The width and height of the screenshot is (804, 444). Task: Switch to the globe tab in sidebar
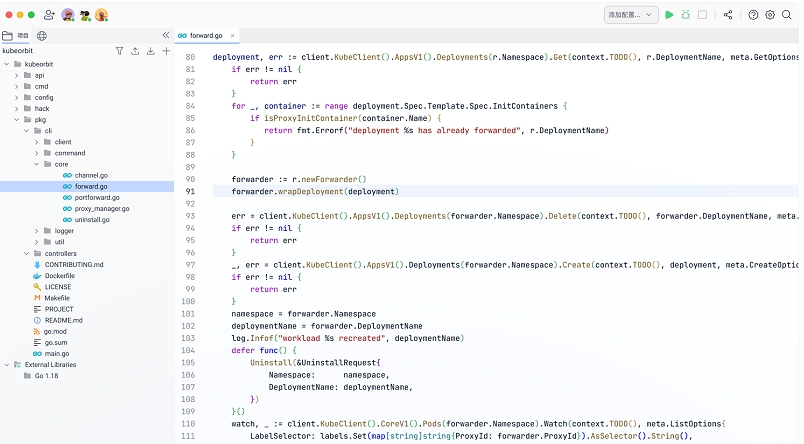(x=42, y=35)
